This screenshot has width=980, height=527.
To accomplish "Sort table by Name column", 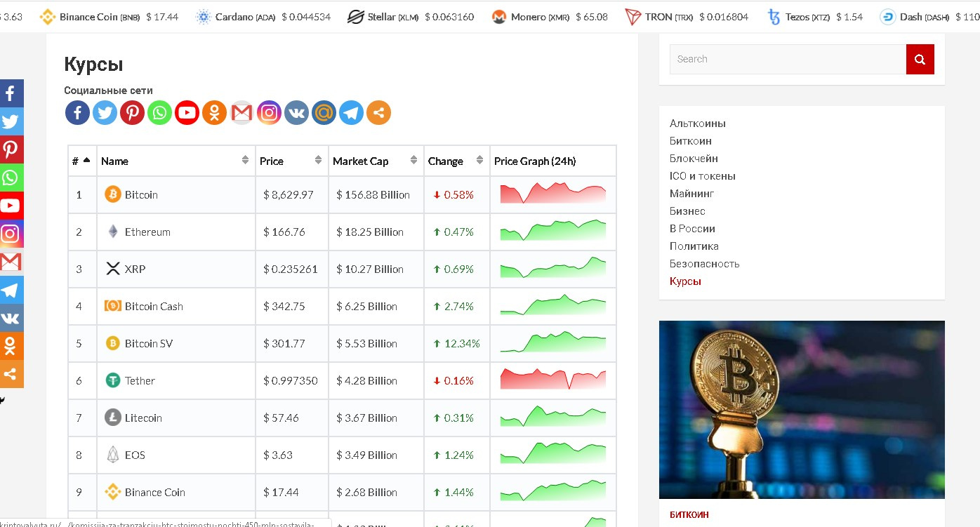I will tap(176, 161).
